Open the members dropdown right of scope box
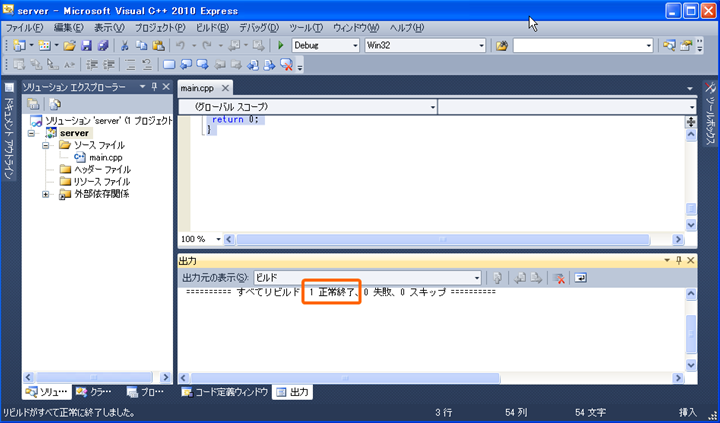720x423 pixels. 692,107
